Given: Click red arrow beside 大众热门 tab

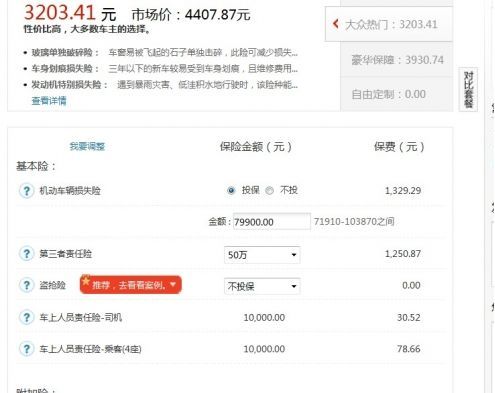Looking at the screenshot, I should pyautogui.click(x=336, y=24).
